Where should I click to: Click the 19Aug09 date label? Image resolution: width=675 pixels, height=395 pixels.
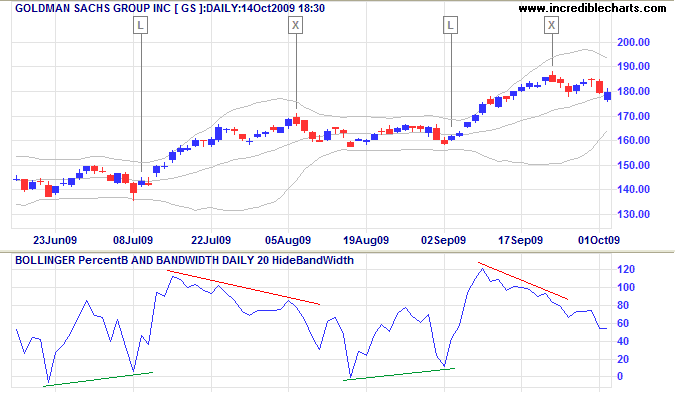pos(366,240)
